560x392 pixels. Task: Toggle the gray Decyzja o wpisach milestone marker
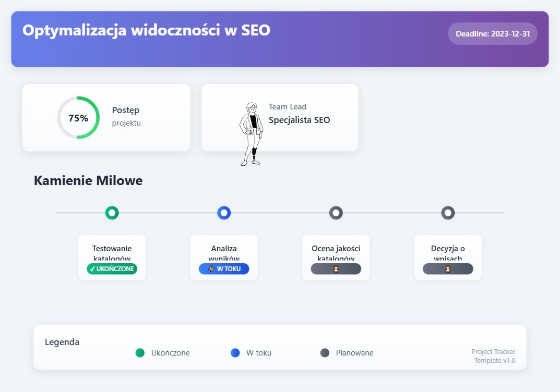[x=447, y=213]
